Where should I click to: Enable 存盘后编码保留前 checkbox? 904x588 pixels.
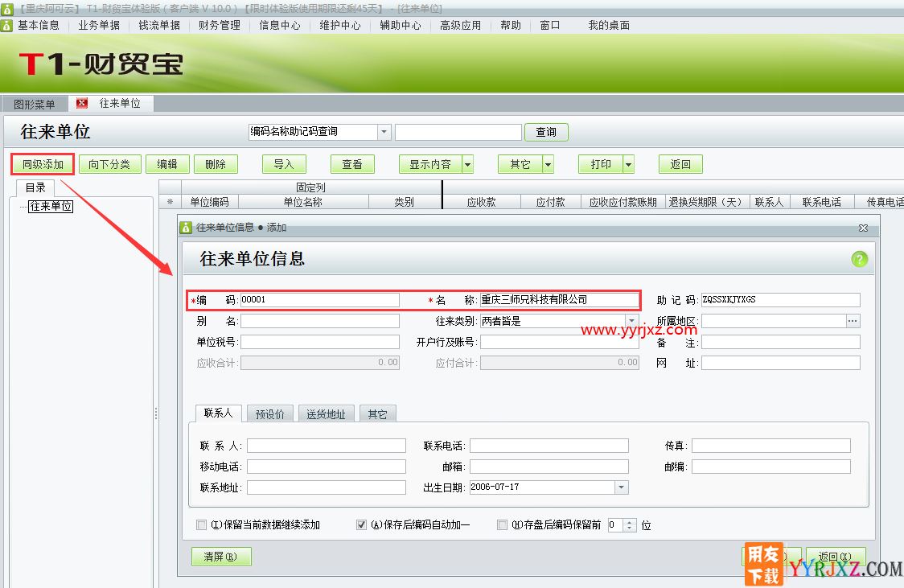[x=502, y=524]
